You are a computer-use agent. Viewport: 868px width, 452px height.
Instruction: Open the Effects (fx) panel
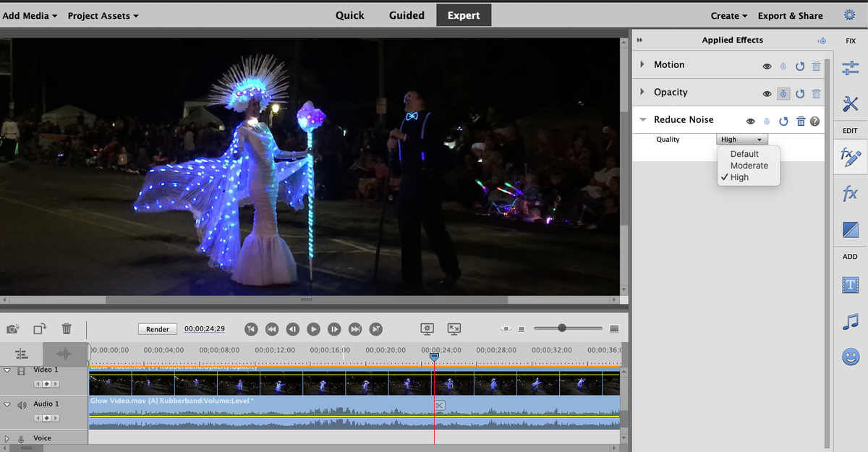coord(850,193)
